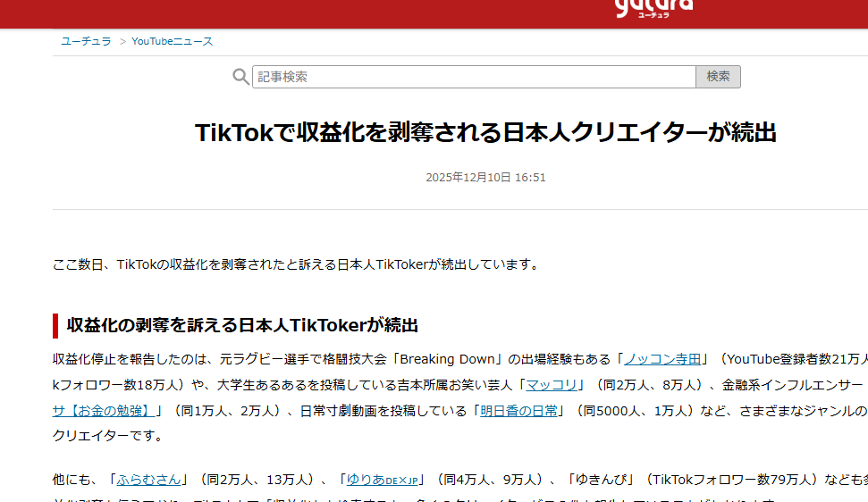868x502 pixels.
Task: Open the ふらむさん creator link
Action: click(148, 480)
